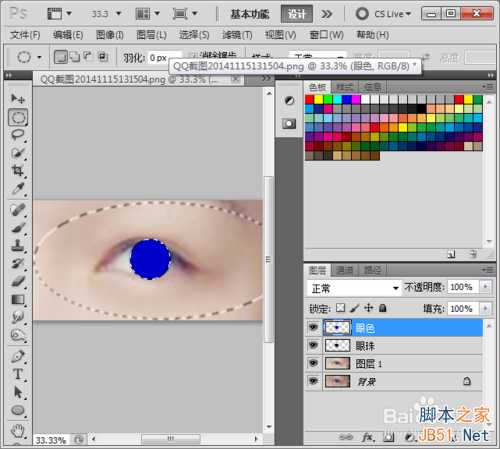Enable Add to selection mode
Viewport: 500px width, 449px height.
click(75, 57)
